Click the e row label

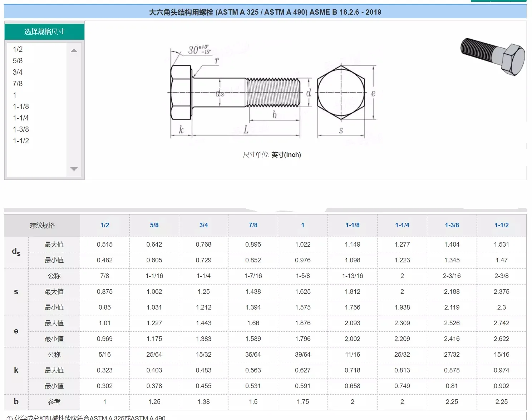[16, 331]
